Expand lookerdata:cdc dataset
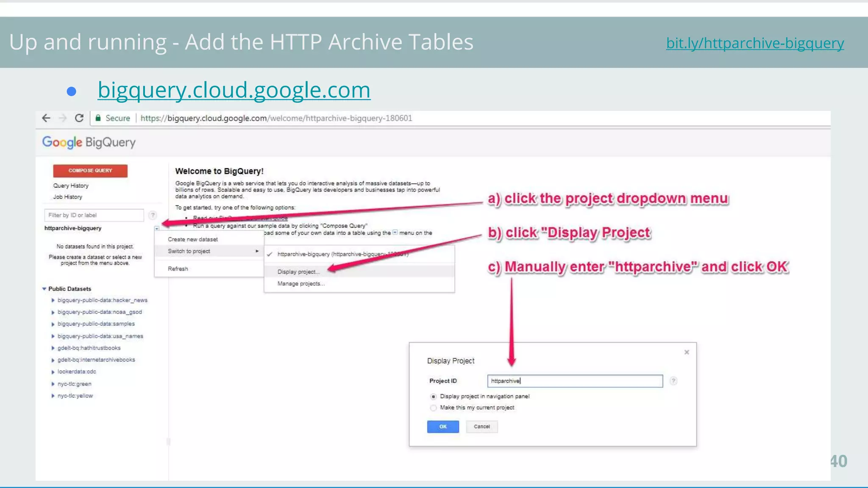868x488 pixels. pyautogui.click(x=53, y=372)
